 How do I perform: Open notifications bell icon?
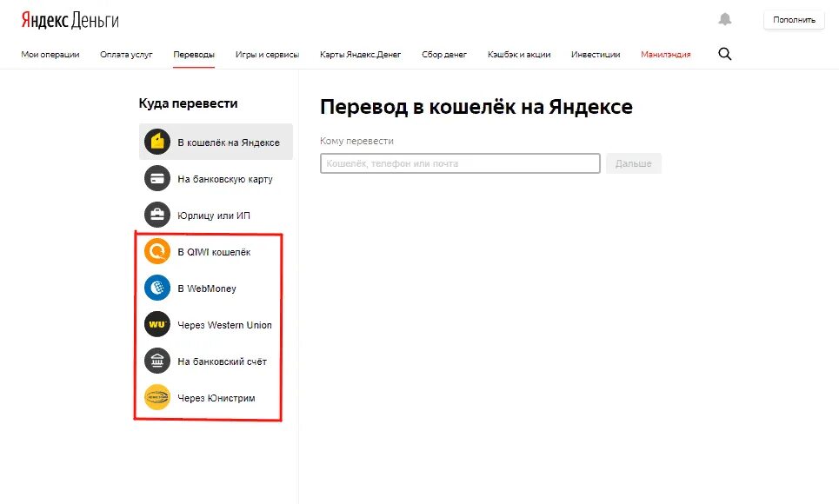click(x=724, y=20)
